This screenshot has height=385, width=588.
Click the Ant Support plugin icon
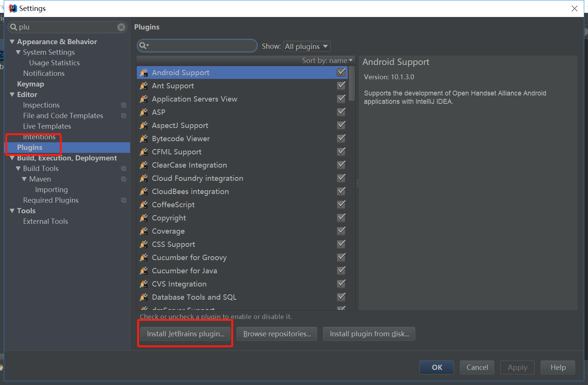[144, 86]
